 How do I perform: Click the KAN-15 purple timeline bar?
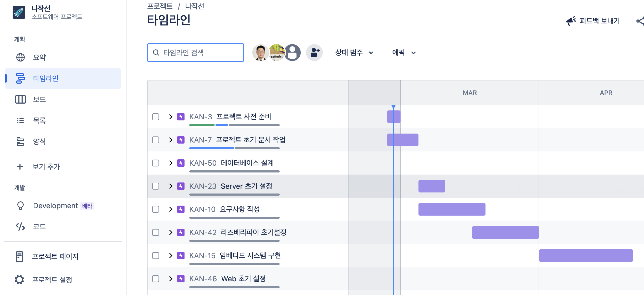tap(586, 256)
